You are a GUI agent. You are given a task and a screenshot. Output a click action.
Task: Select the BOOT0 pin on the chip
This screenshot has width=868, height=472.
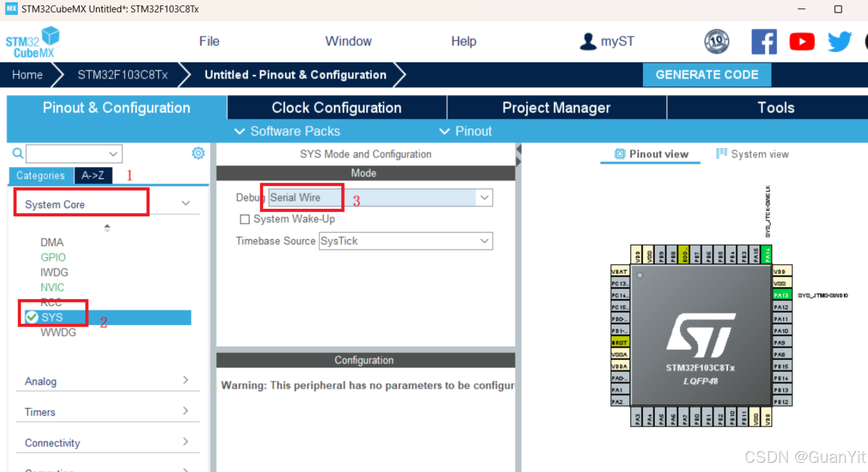click(x=684, y=255)
